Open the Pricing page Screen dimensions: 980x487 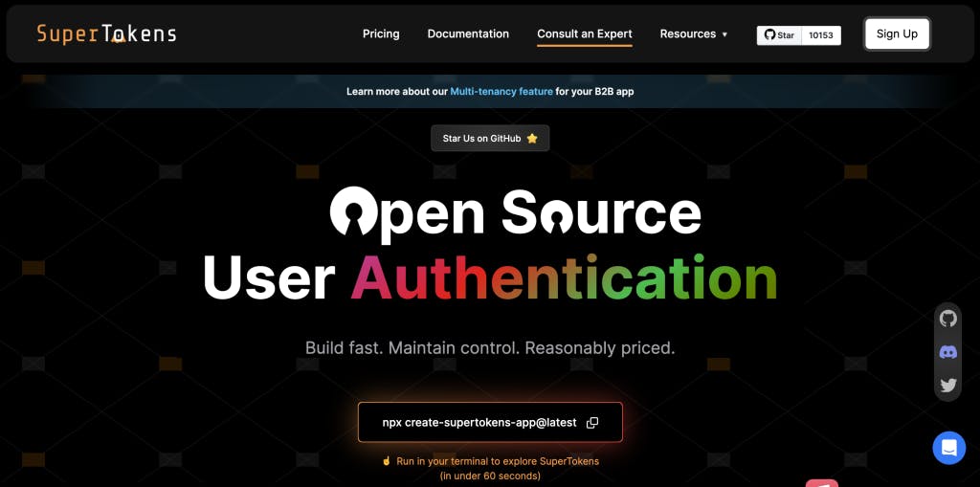[381, 33]
